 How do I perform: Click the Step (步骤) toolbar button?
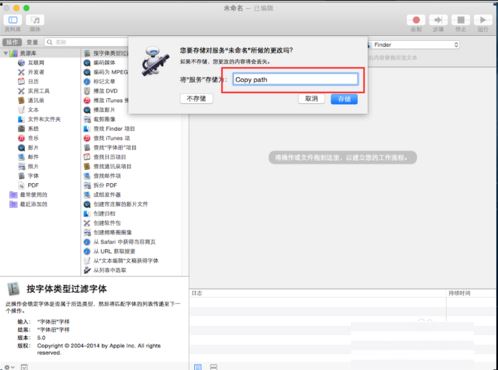pyautogui.click(x=438, y=20)
